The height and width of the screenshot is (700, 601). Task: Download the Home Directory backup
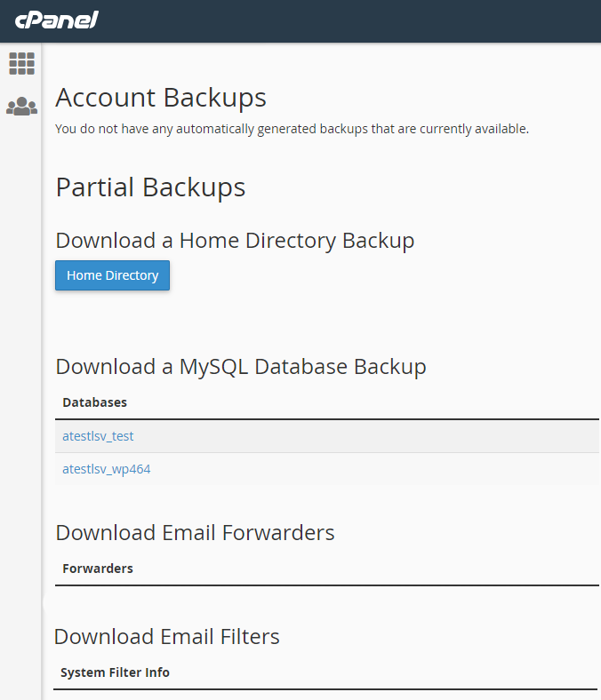[x=112, y=275]
